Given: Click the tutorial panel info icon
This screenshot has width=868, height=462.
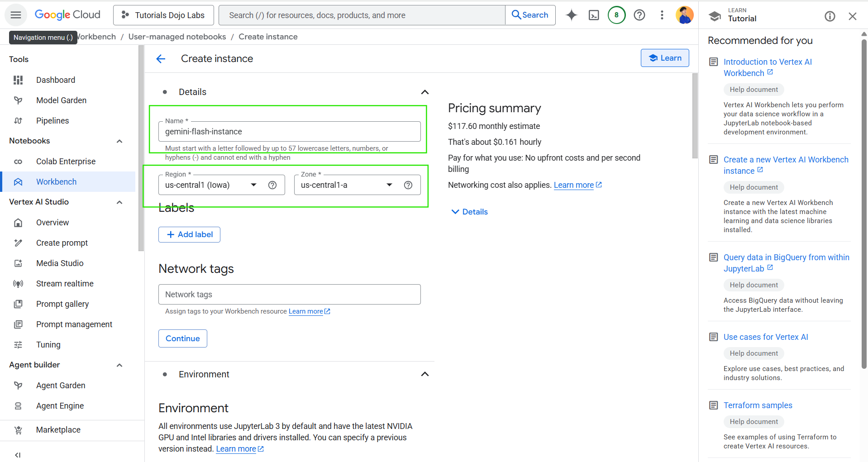Looking at the screenshot, I should coord(830,16).
